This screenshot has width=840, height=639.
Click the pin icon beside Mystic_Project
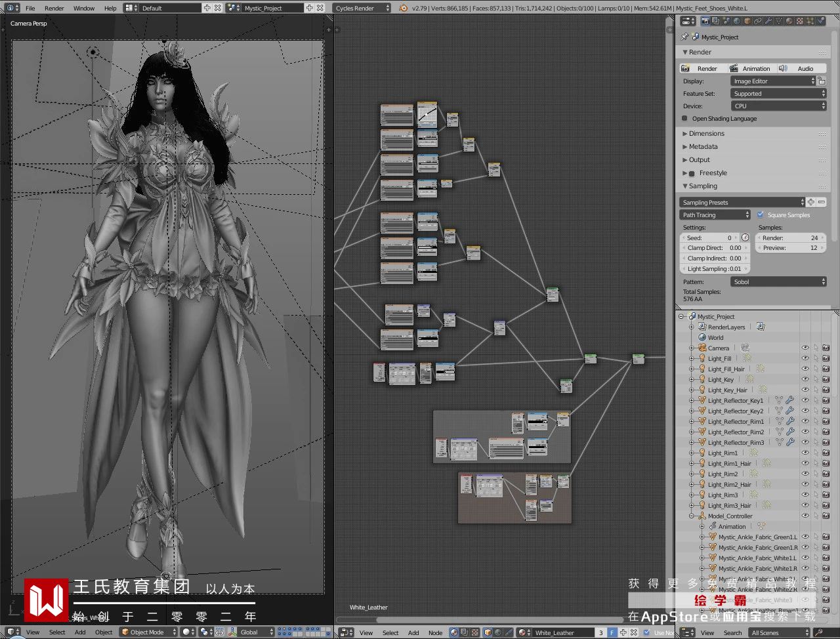coord(684,37)
